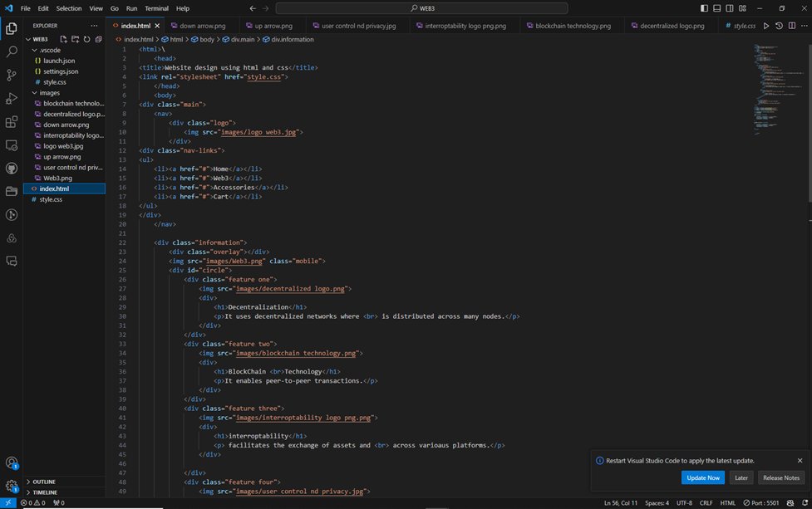Go forward with navigation arrow
This screenshot has width=812, height=509.
point(266,8)
